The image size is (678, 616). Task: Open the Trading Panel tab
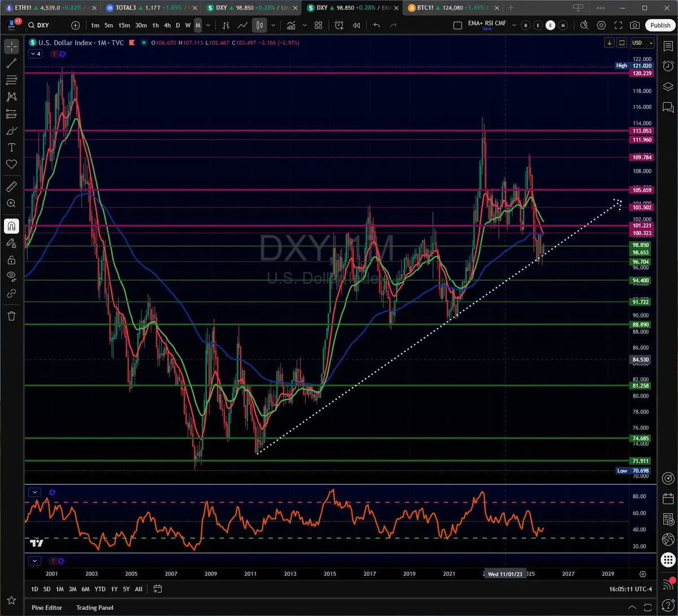pyautogui.click(x=95, y=608)
